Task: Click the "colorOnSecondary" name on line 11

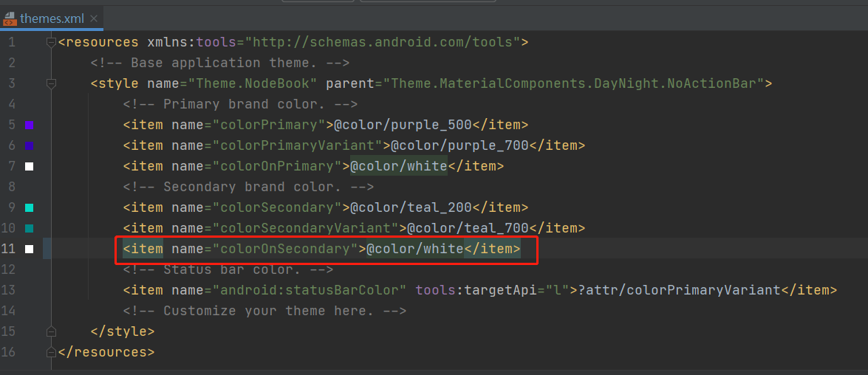Action: click(x=285, y=249)
